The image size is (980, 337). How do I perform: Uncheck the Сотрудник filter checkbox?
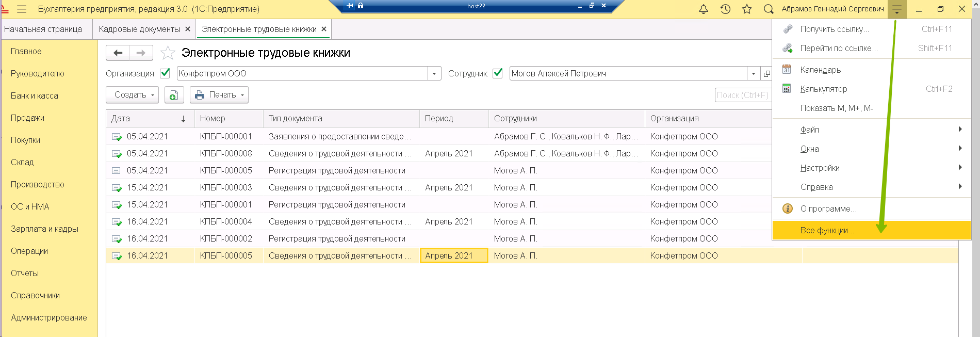[x=498, y=73]
